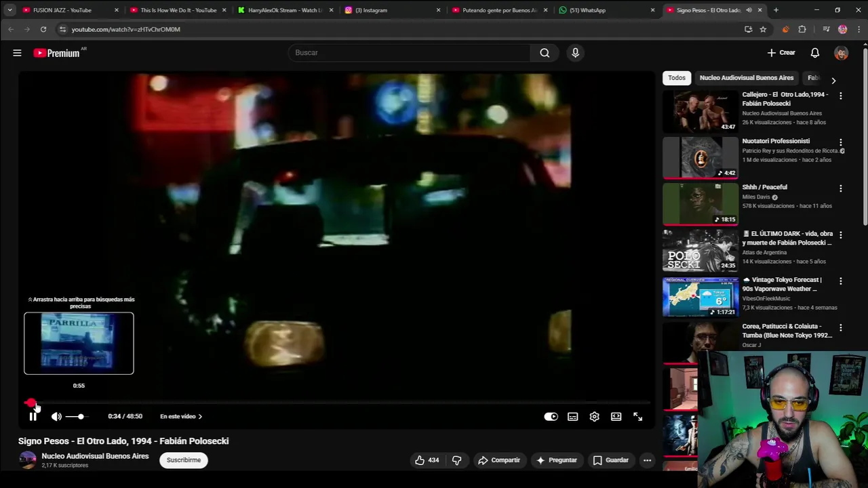Open Shhh / Peaceful Miles Davis thumbnail

pos(701,203)
